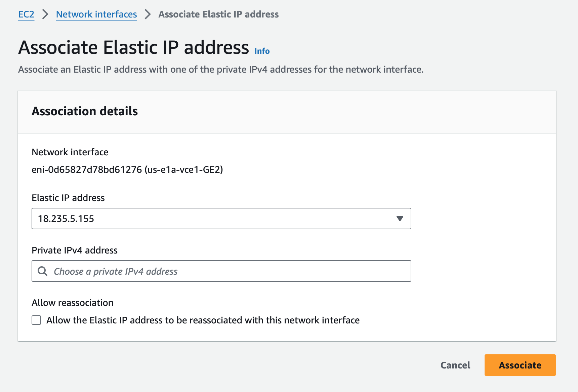Viewport: 578px width, 392px height.
Task: Open the EC2 breadcrumb link
Action: tap(26, 14)
